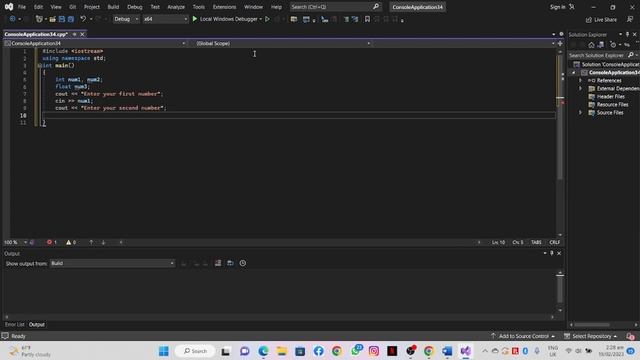Click the red error count indicator
640x360 pixels.
click(51, 242)
